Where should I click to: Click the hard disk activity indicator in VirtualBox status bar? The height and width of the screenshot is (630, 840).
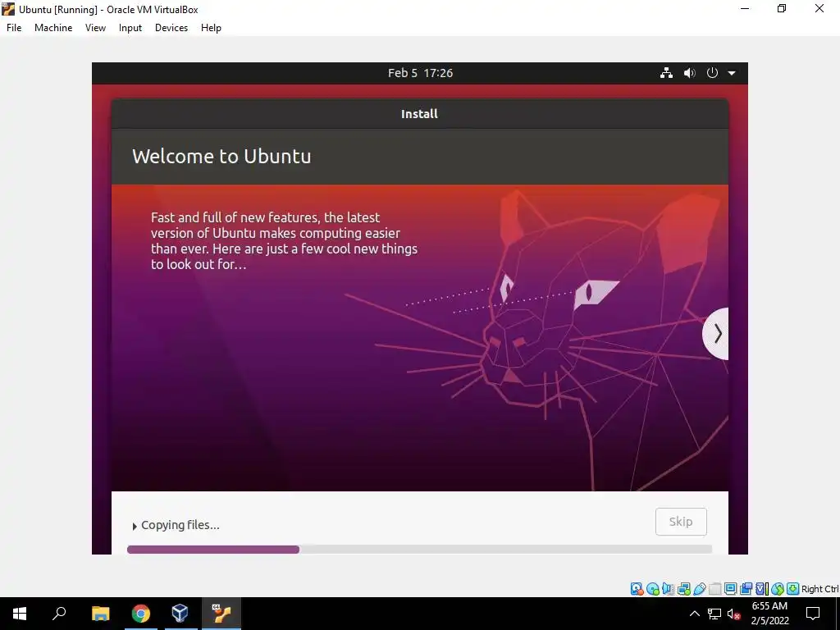637,589
